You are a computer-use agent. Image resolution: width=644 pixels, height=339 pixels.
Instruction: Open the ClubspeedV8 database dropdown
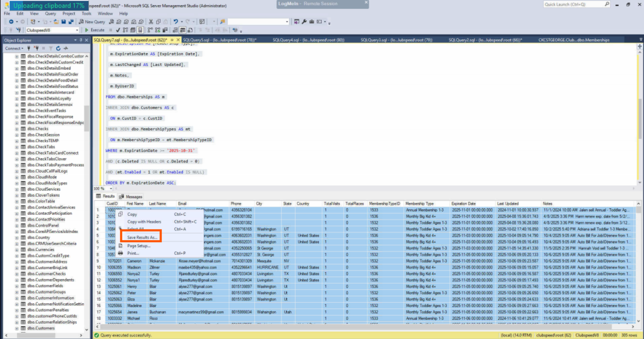click(x=77, y=30)
